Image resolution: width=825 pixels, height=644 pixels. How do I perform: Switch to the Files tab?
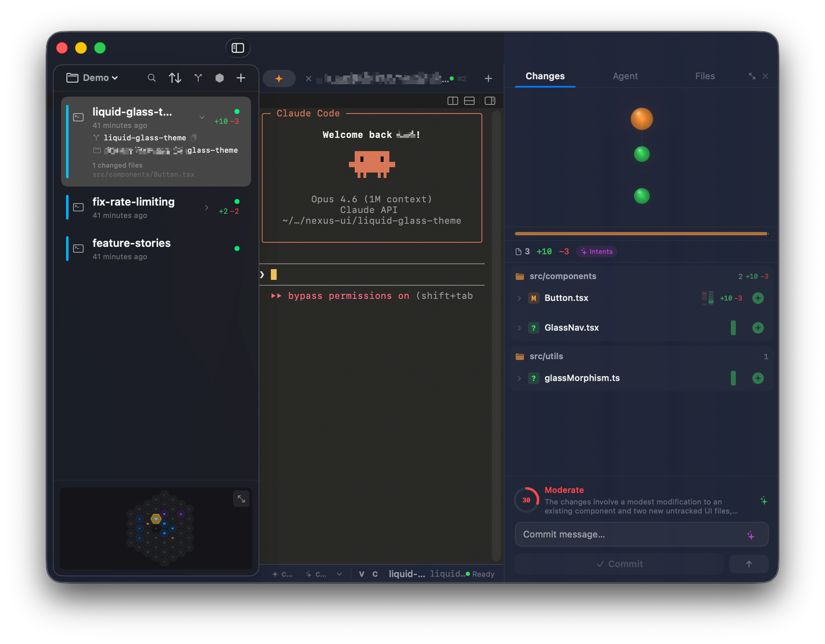coord(705,76)
